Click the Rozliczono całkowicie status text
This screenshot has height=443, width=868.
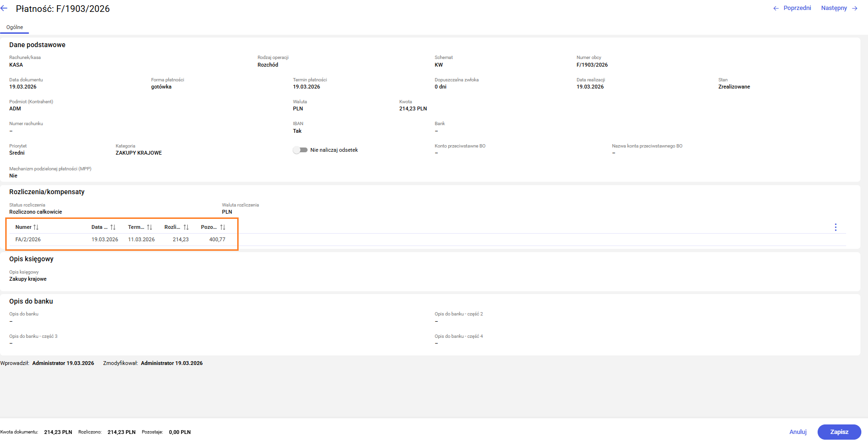click(x=36, y=212)
